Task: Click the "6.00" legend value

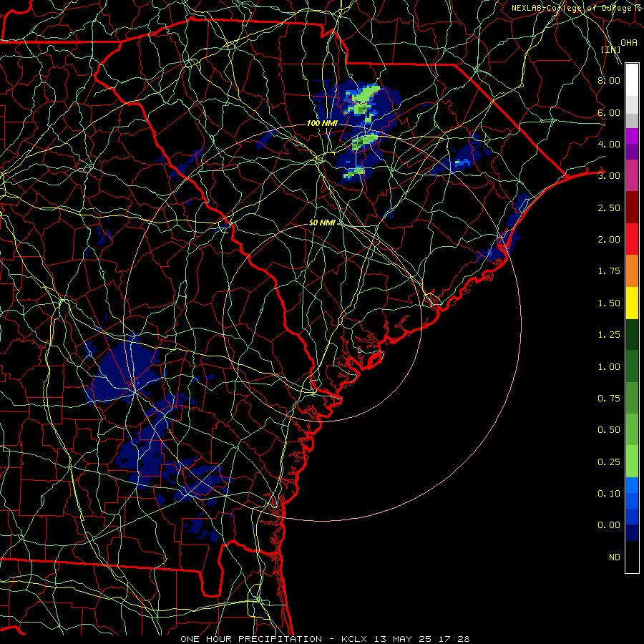Action: click(609, 112)
